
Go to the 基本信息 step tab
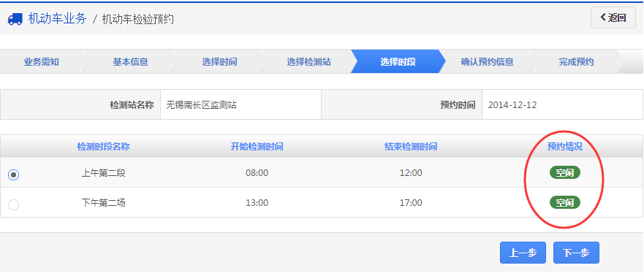point(131,62)
